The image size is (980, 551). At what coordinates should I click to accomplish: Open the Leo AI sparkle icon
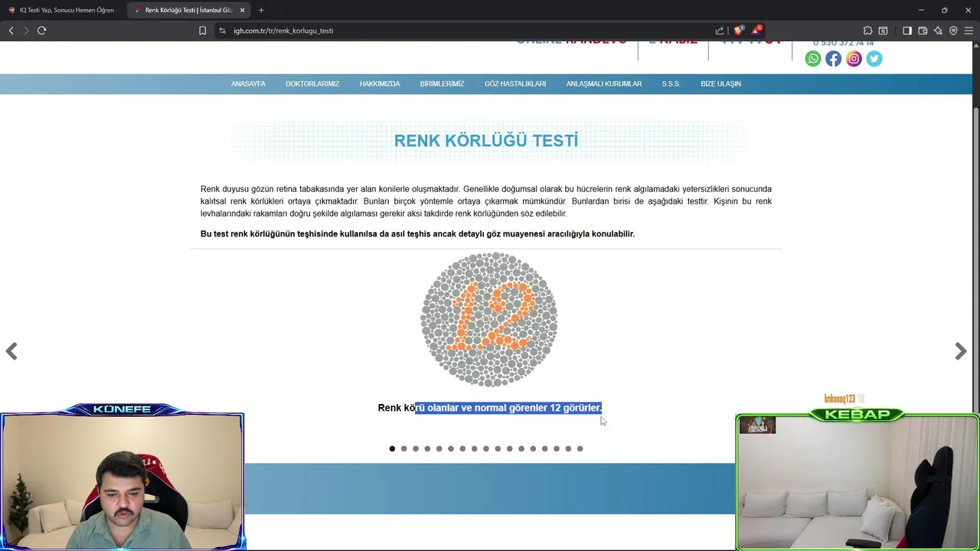pos(938,31)
